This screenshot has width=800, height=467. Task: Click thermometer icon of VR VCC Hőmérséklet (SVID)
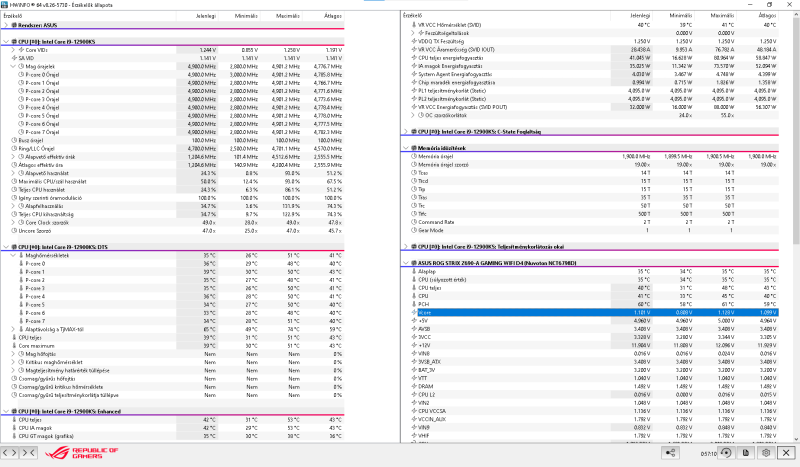point(414,24)
